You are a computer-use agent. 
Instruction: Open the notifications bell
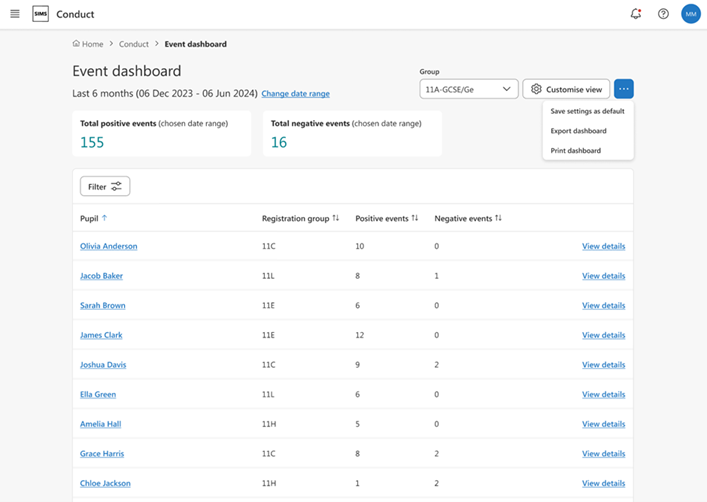point(636,14)
